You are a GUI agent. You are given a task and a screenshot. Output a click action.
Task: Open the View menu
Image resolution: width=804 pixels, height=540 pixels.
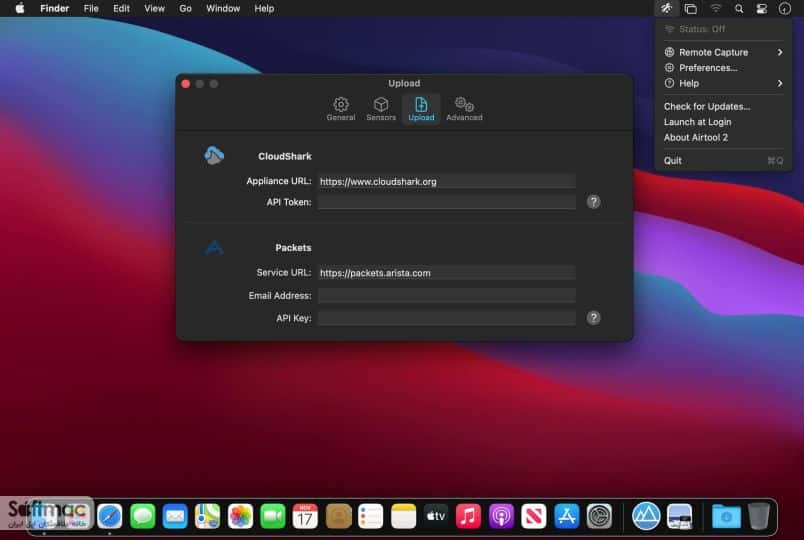point(154,8)
